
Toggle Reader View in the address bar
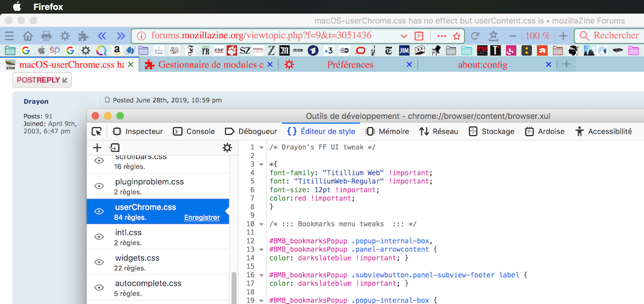pyautogui.click(x=418, y=36)
